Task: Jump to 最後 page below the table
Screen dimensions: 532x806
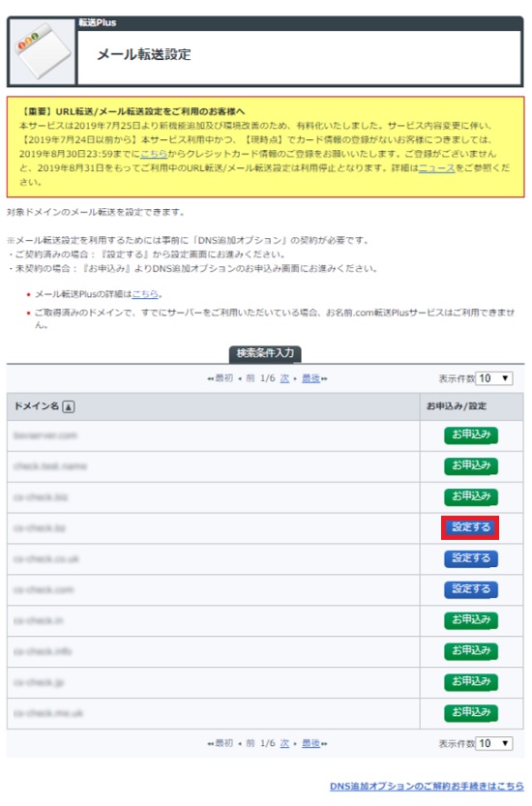Action: coord(310,743)
